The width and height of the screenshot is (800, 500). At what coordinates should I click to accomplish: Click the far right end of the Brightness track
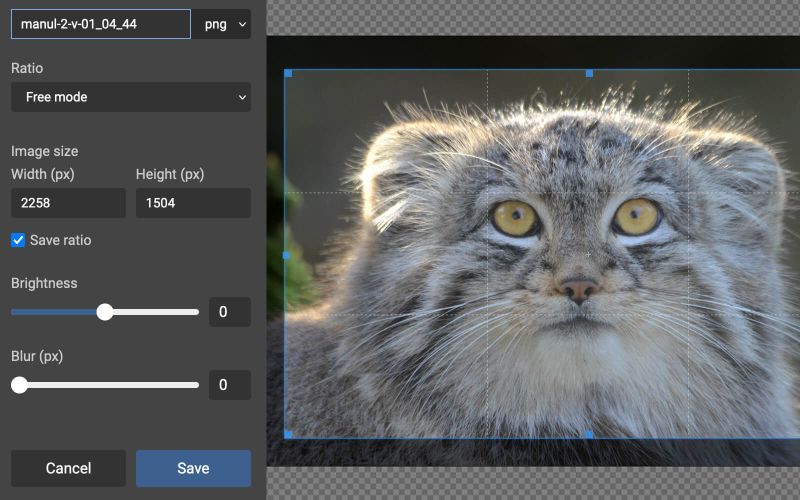197,312
